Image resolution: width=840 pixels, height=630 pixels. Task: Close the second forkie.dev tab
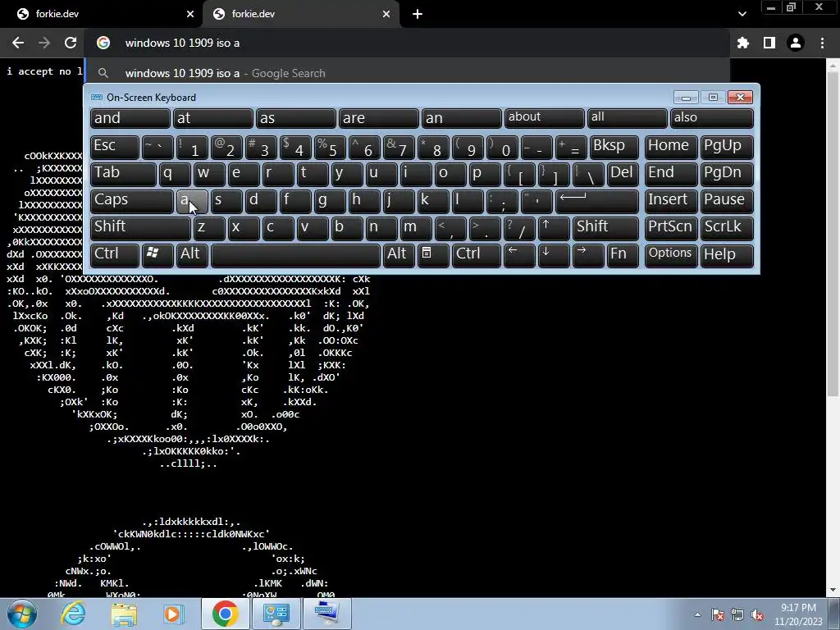click(386, 14)
